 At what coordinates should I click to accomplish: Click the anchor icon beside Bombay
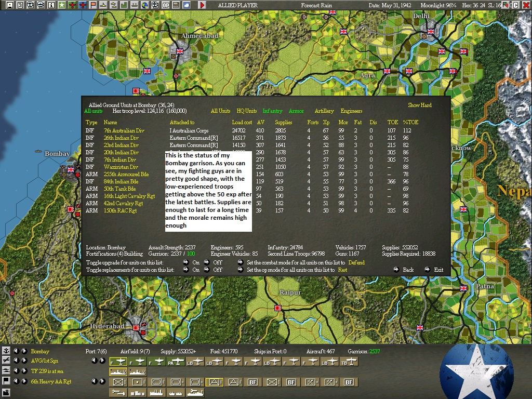[x=6, y=351]
